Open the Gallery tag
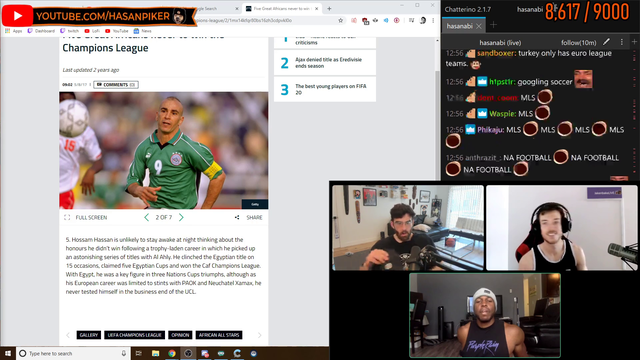This screenshot has height=360, width=640. [x=89, y=335]
